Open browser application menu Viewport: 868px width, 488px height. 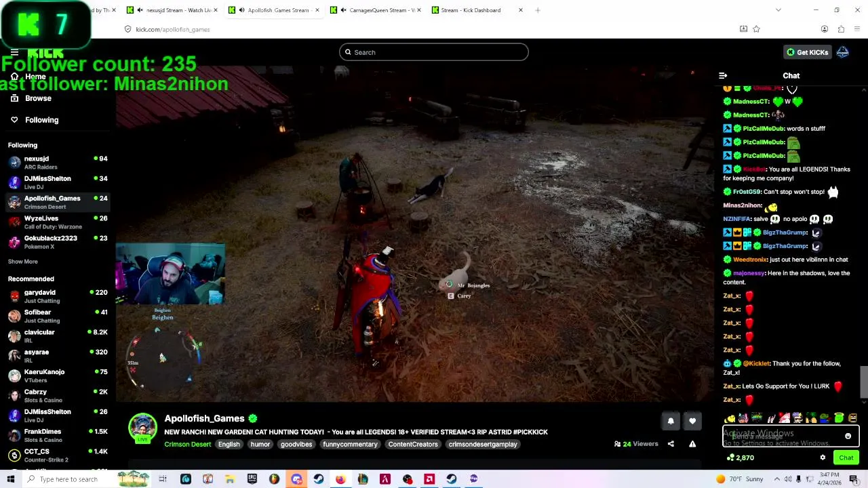click(x=857, y=29)
